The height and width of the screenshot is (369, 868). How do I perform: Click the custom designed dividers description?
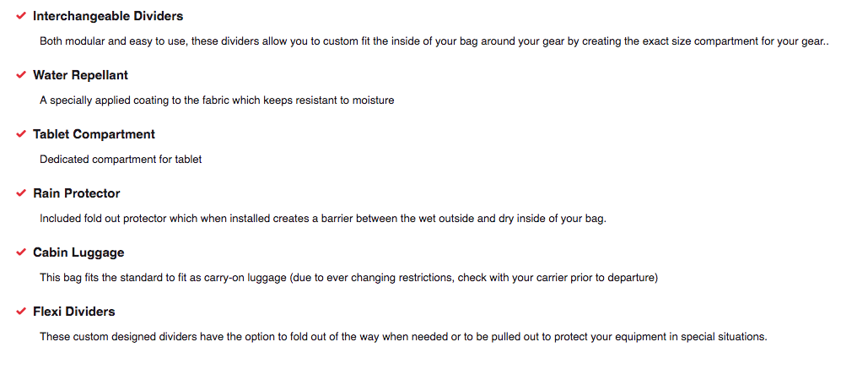(403, 337)
